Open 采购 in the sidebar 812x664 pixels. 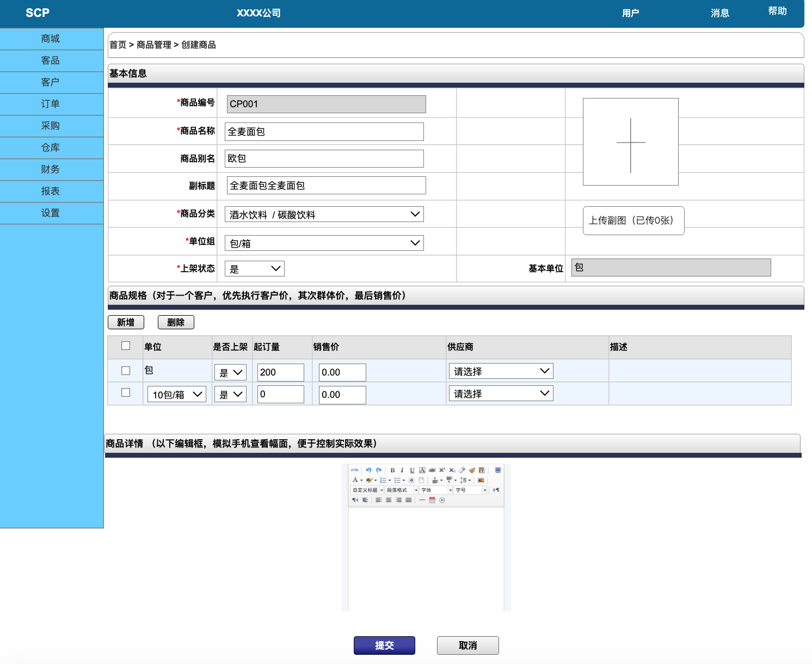51,126
